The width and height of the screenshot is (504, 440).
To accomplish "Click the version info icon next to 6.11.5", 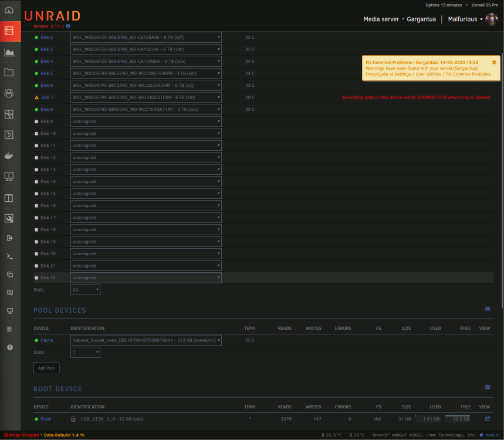I will (68, 26).
